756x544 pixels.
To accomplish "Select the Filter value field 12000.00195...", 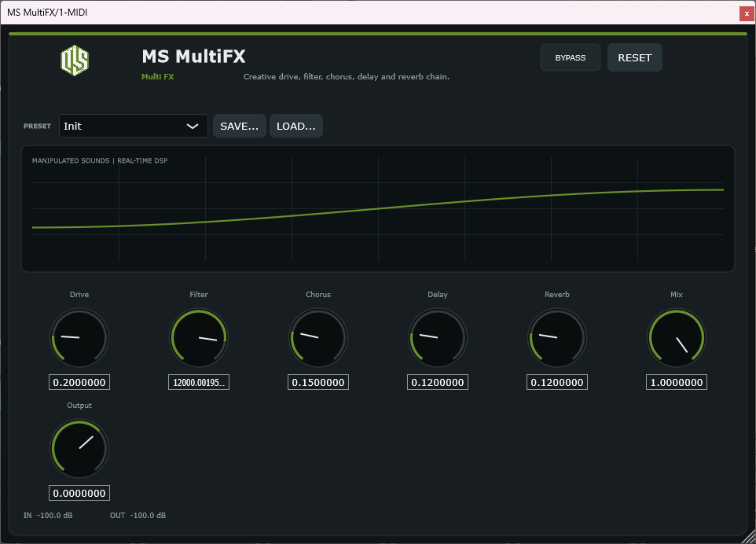I will pyautogui.click(x=199, y=382).
